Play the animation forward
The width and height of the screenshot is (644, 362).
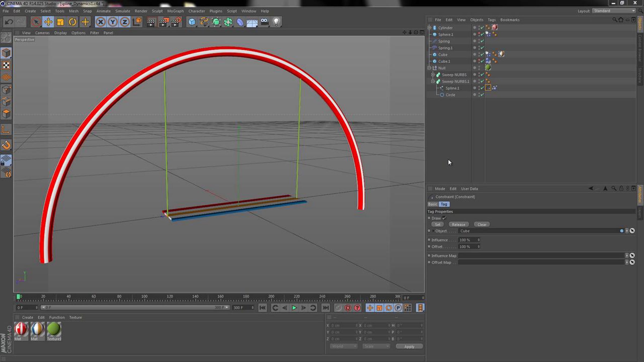point(294,308)
